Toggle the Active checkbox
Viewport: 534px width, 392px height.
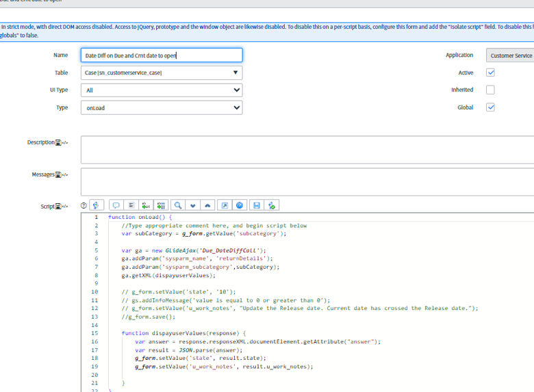[490, 73]
